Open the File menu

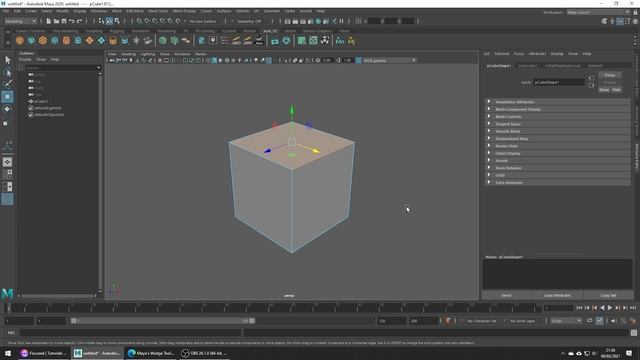(6, 11)
